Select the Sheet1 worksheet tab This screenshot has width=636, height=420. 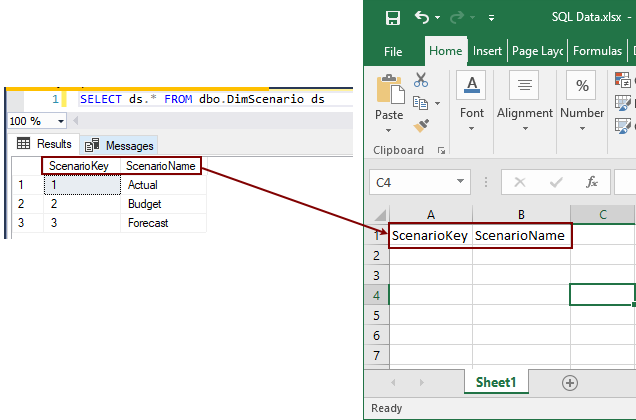pos(496,382)
